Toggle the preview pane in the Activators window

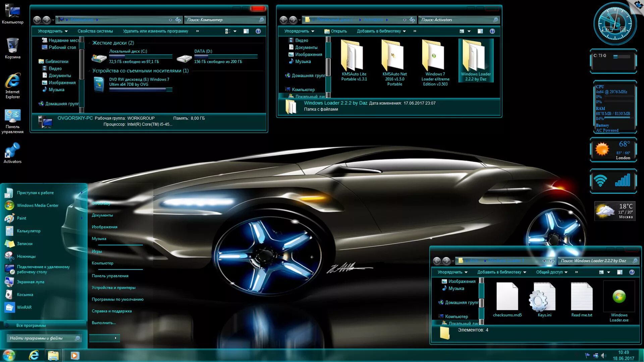click(480, 31)
